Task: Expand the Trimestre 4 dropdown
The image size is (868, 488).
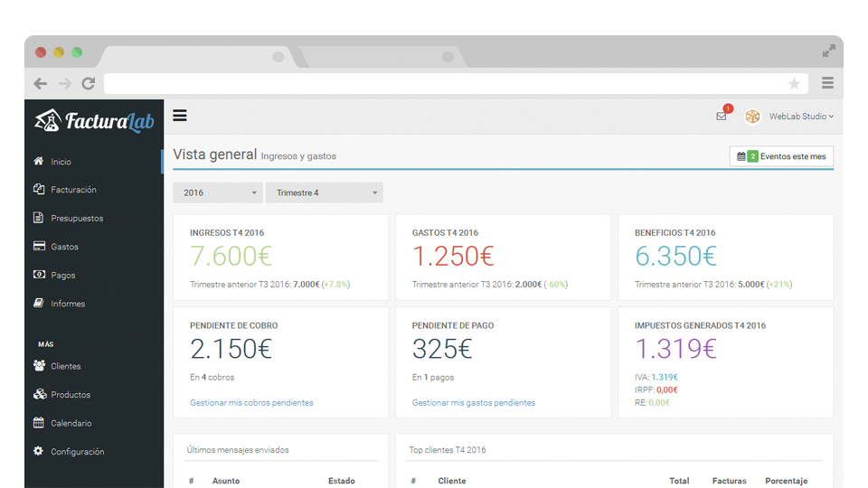Action: tap(324, 192)
